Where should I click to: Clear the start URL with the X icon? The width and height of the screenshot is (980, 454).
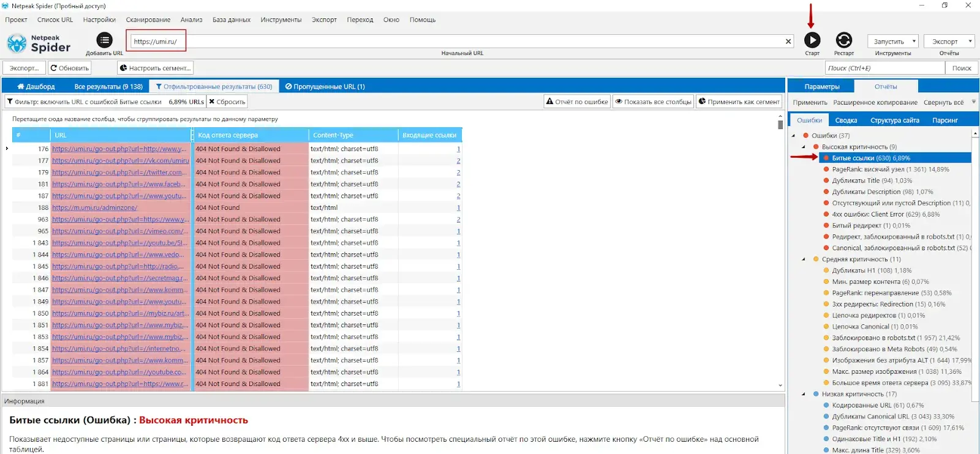point(788,42)
